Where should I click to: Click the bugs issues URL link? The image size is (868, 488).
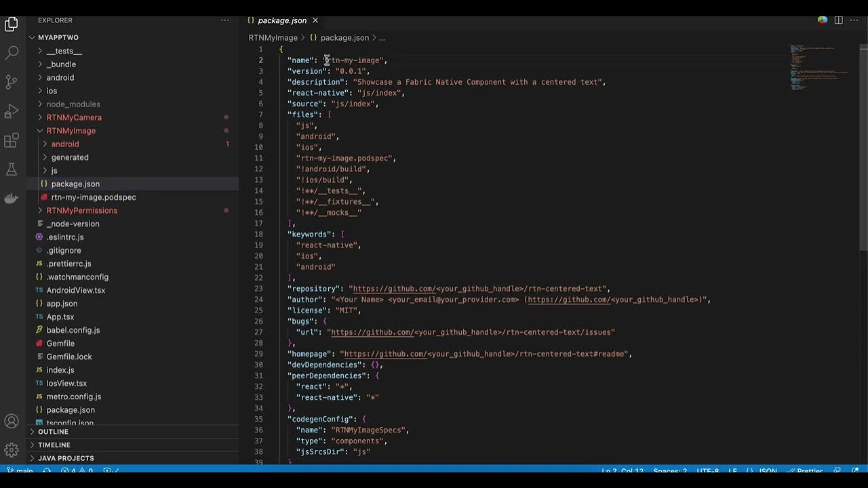point(471,332)
